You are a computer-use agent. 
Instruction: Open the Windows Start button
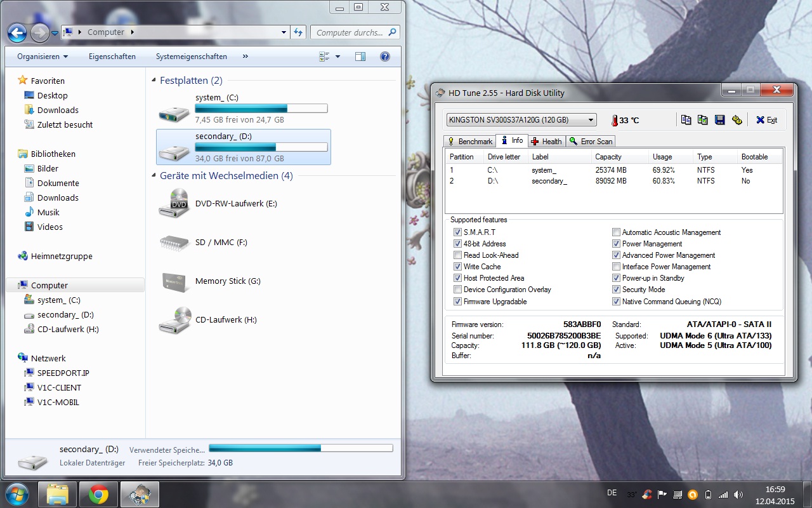point(16,495)
